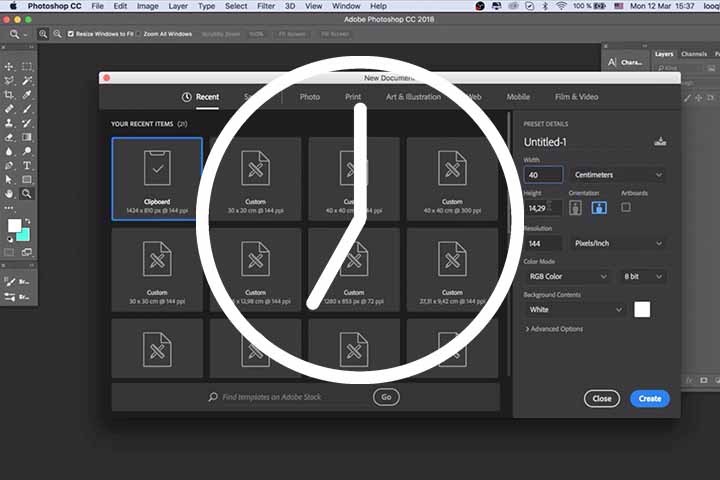
Task: Select the Blur tool
Action: coord(9,151)
